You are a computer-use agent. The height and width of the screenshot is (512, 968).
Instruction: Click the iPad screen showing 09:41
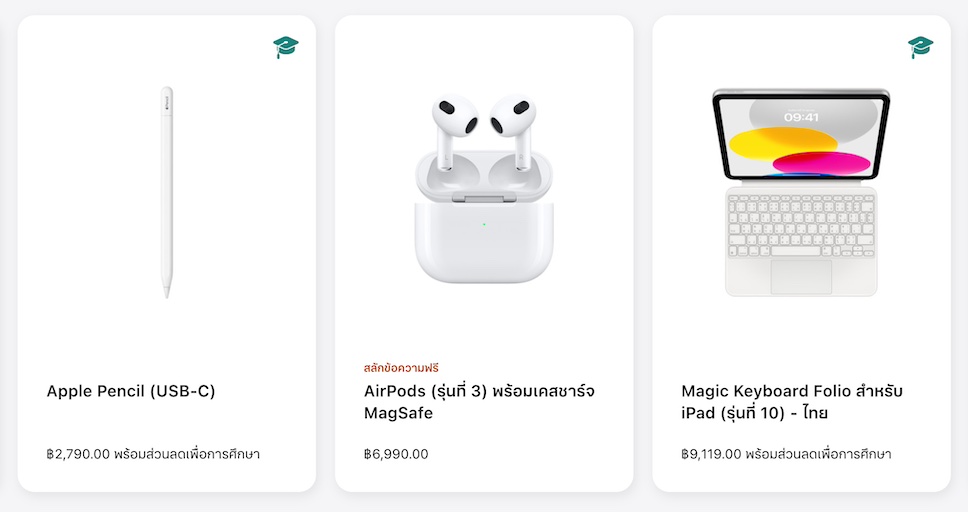(x=801, y=137)
